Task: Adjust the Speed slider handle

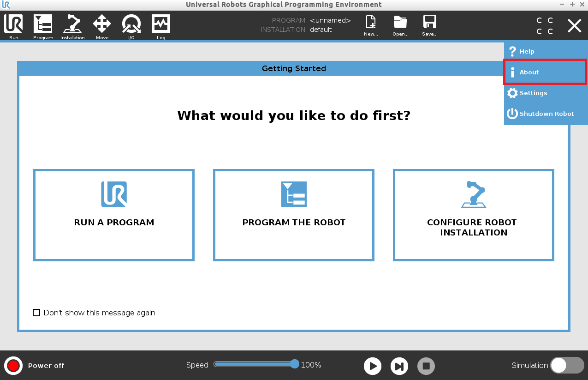Action: point(295,364)
